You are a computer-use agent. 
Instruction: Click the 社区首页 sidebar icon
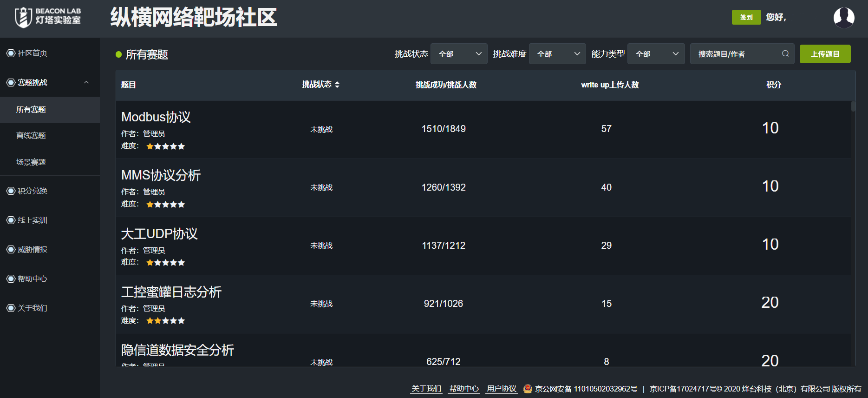11,53
